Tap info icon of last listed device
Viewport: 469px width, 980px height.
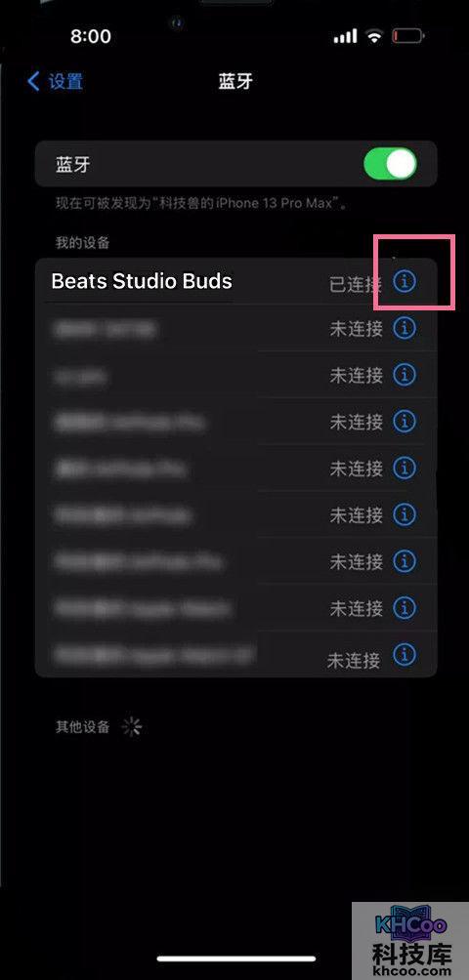tap(405, 654)
